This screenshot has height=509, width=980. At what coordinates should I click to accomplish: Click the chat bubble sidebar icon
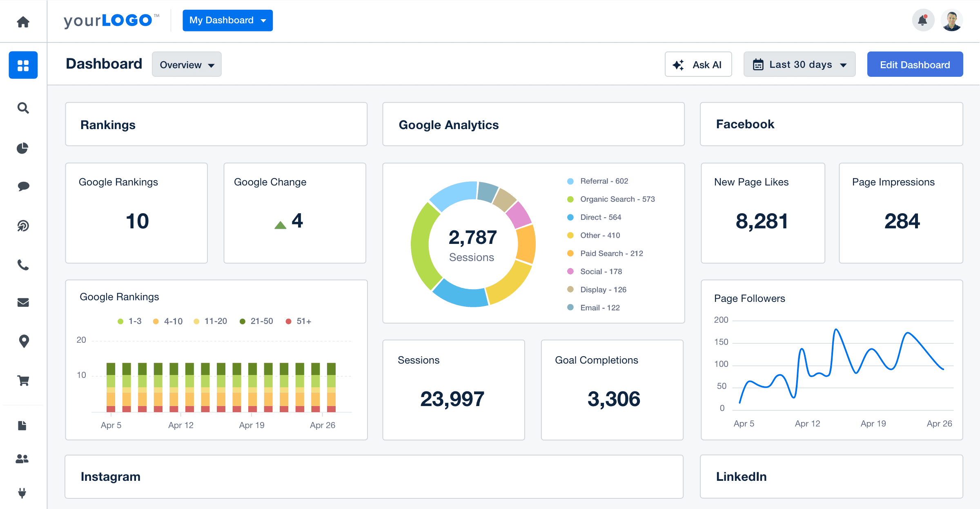point(23,187)
